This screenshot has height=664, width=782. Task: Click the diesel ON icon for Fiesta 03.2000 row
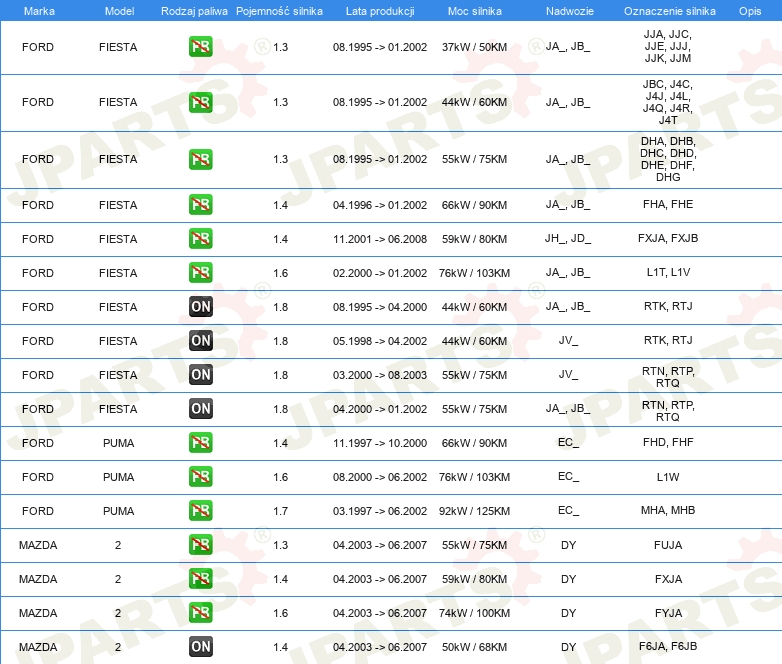click(x=200, y=375)
